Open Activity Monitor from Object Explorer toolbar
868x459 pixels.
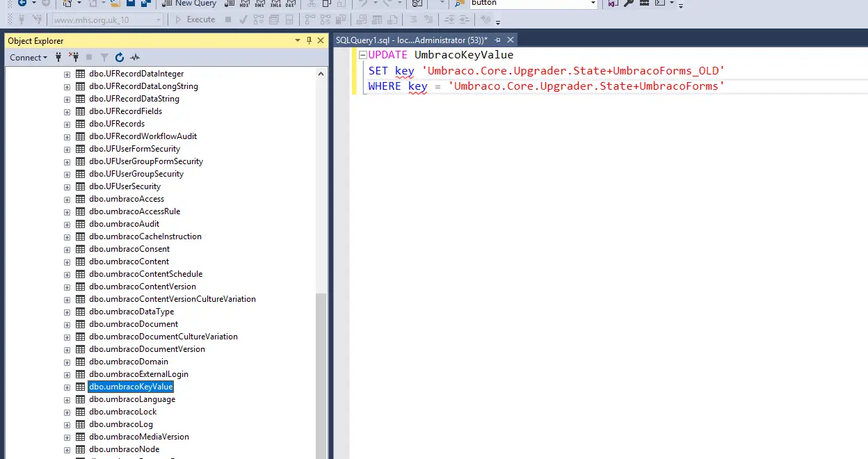(x=135, y=58)
